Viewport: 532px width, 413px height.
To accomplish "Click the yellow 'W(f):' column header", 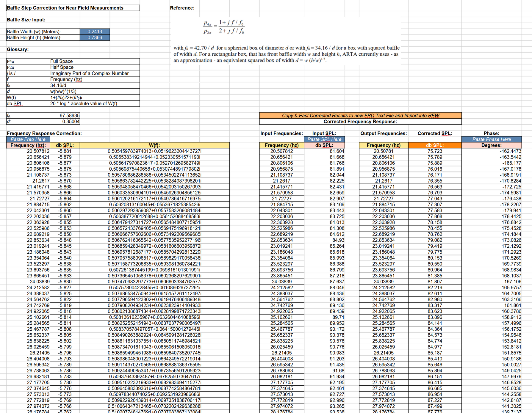I will 154,145.
